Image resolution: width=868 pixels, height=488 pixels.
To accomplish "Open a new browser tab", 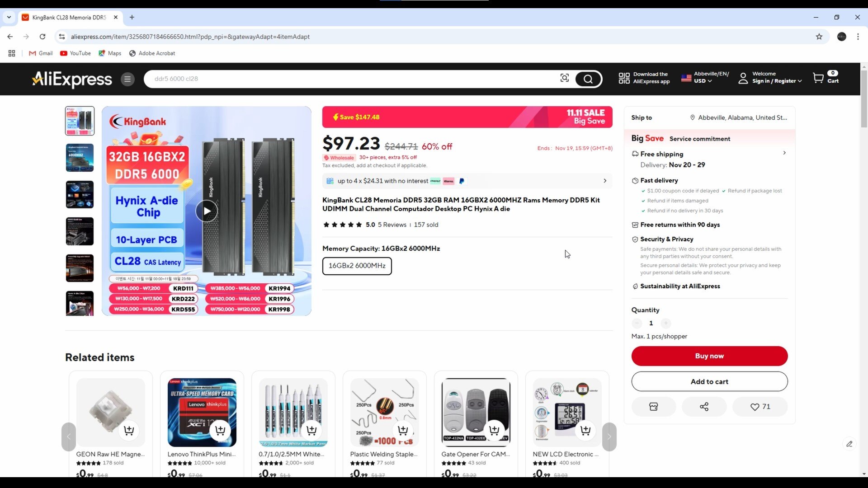I will click(x=132, y=17).
